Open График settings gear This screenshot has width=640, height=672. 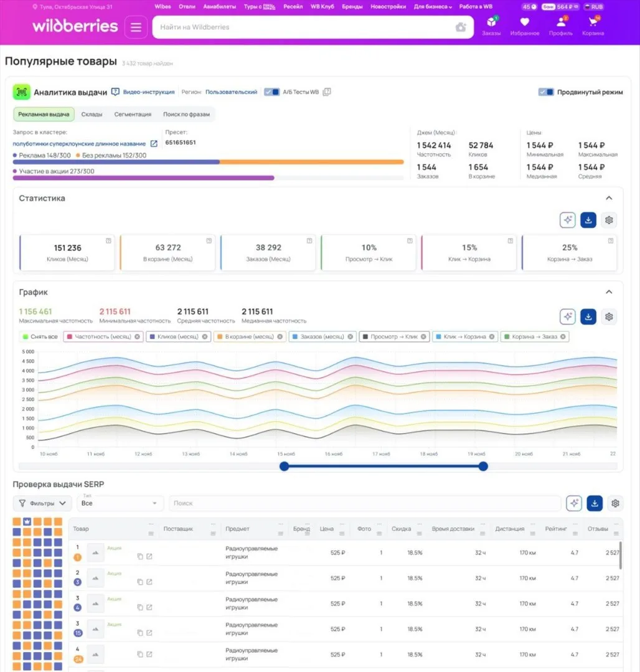tap(609, 317)
